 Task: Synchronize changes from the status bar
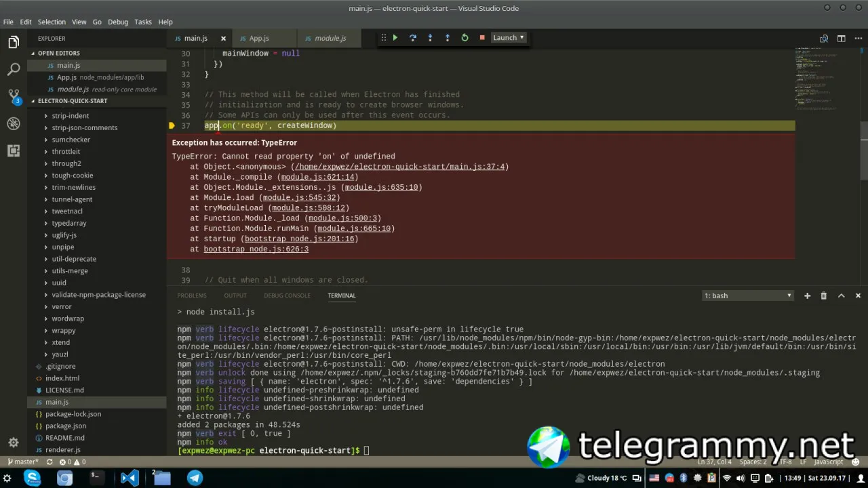[50, 462]
